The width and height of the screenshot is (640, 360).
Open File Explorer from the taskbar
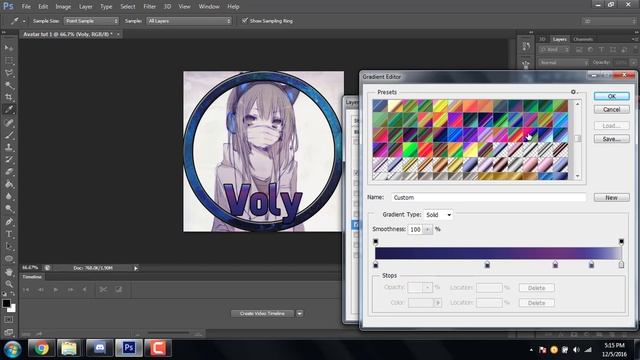[69, 349]
